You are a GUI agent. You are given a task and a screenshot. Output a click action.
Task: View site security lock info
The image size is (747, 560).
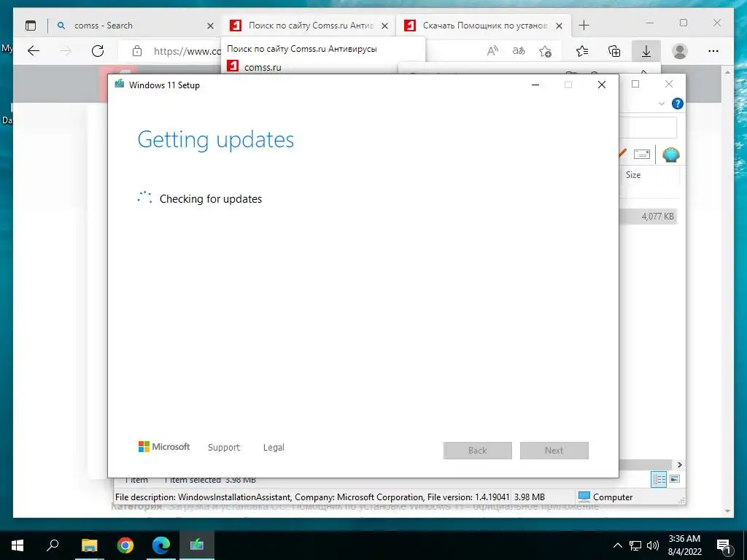[x=137, y=51]
